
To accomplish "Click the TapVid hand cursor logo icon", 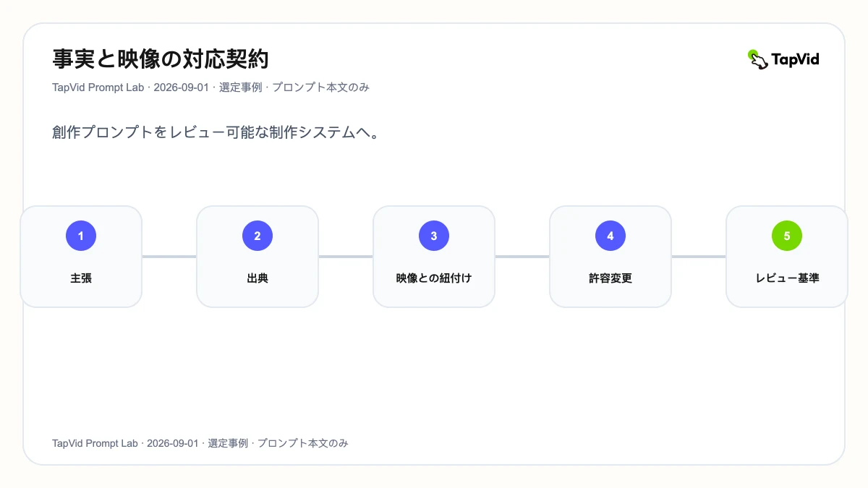I will (757, 59).
